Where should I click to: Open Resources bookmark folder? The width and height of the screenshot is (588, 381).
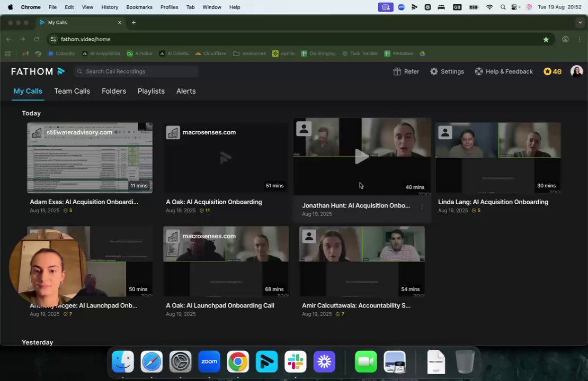coord(250,53)
